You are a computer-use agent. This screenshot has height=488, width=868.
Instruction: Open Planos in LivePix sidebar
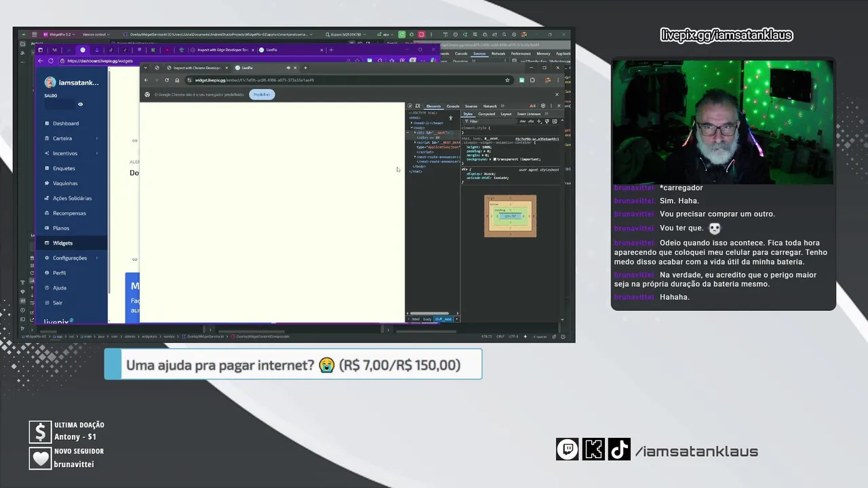[61, 228]
